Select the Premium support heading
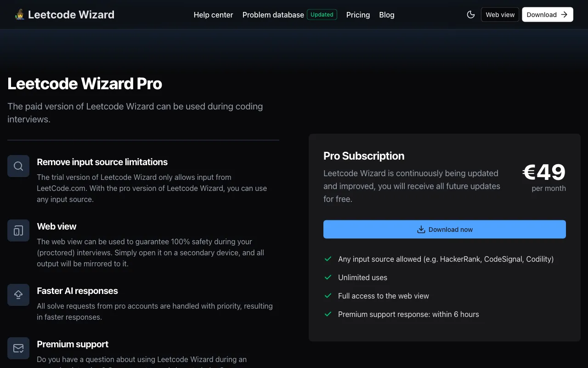This screenshot has width=588, height=368. (73, 344)
